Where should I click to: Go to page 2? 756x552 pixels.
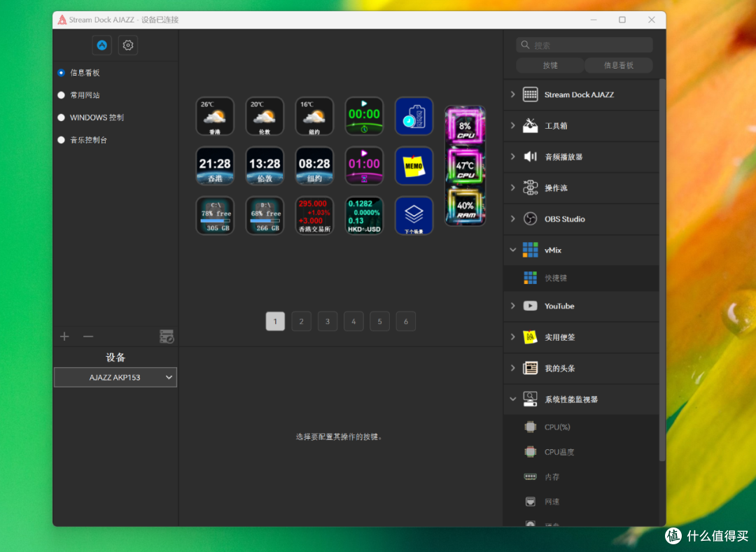tap(301, 321)
